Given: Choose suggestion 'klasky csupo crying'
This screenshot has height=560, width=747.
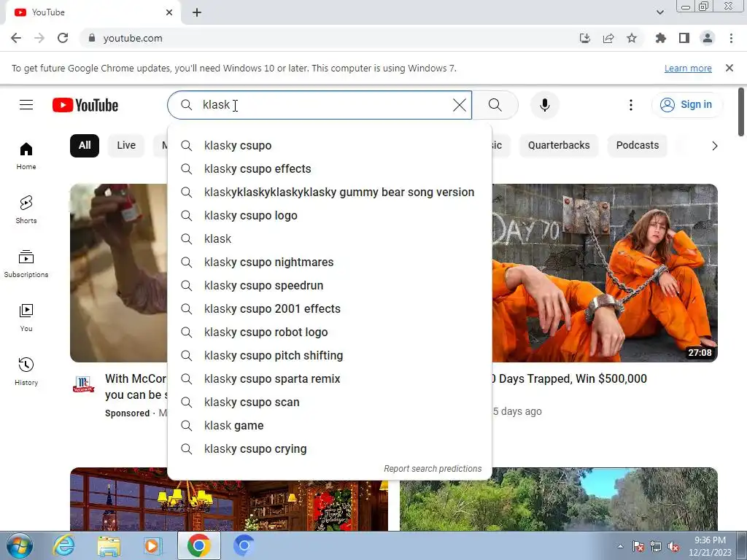Looking at the screenshot, I should 330,448.
